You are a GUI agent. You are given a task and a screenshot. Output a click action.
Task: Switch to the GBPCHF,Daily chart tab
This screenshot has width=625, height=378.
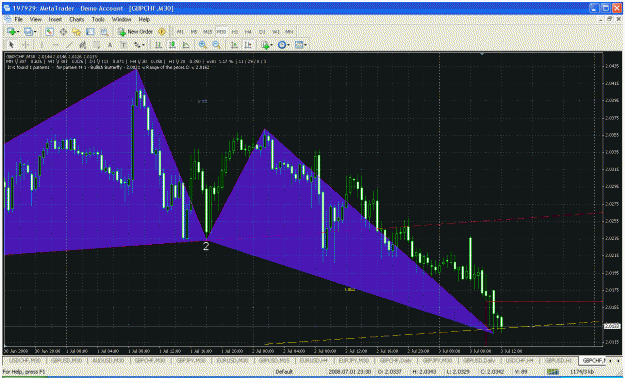tap(395, 360)
